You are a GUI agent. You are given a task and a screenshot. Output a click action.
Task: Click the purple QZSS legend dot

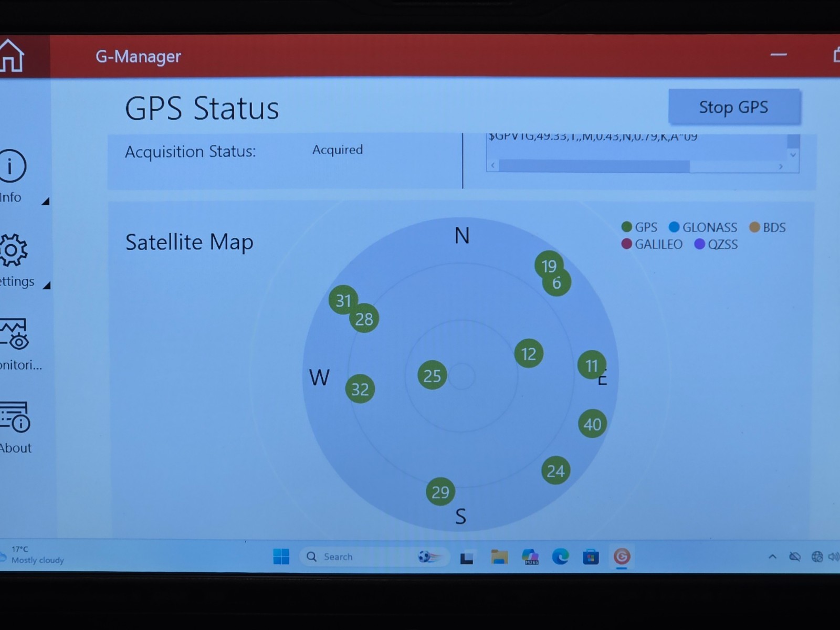(x=699, y=244)
